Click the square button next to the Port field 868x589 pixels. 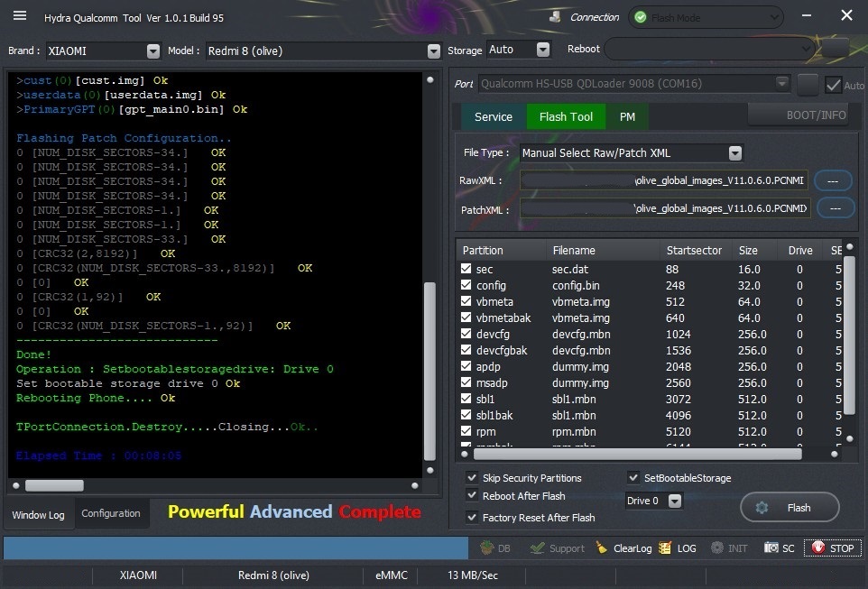point(808,85)
